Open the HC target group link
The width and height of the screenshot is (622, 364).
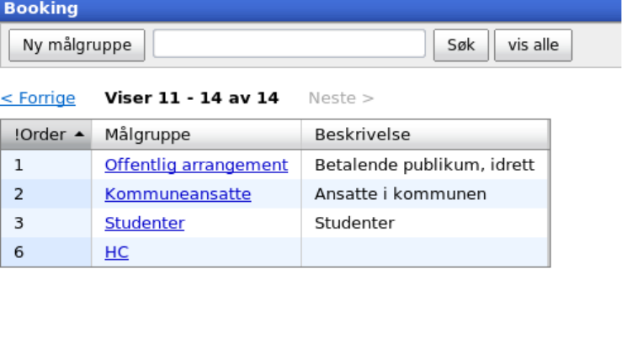pyautogui.click(x=116, y=252)
